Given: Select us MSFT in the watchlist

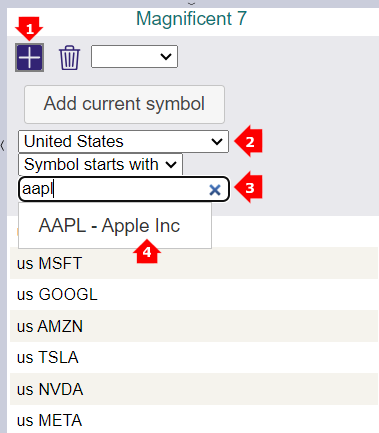Looking at the screenshot, I should coord(194,263).
